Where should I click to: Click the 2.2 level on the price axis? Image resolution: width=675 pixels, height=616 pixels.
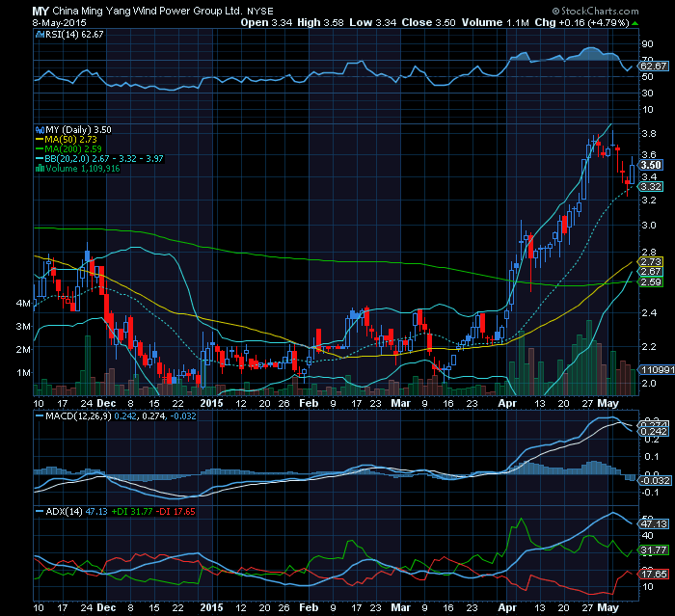tap(649, 346)
